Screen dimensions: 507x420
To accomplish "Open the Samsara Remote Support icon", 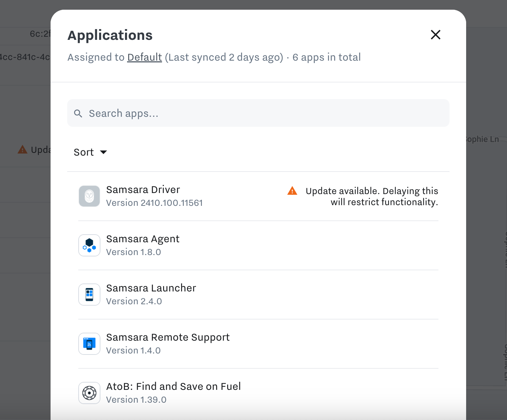I will pos(89,344).
